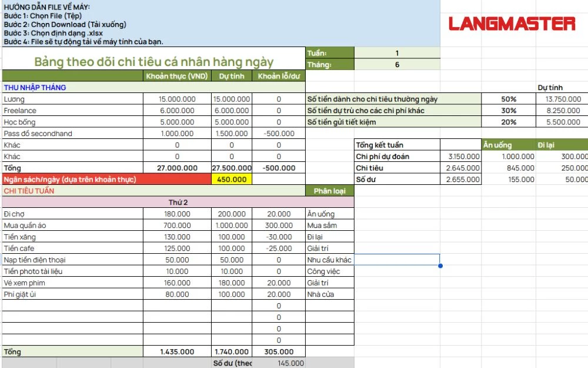Select the Pass đồ secondhand row label
The width and height of the screenshot is (588, 368).
(x=38, y=134)
